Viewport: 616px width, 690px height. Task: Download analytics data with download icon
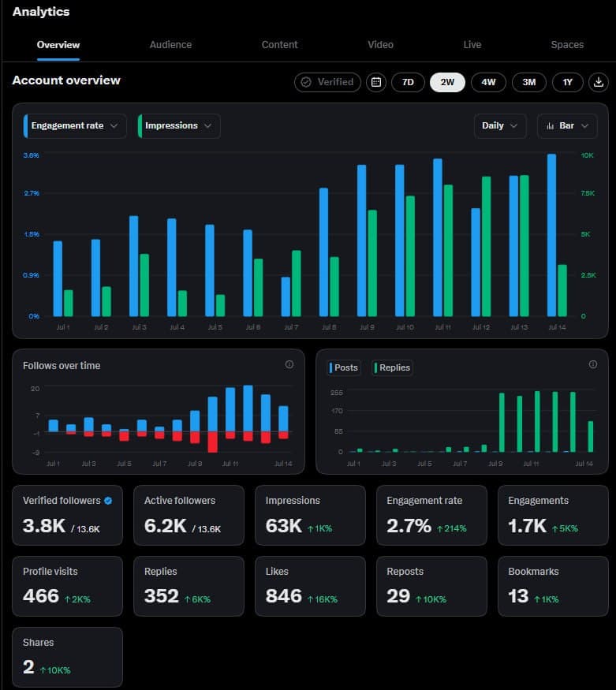[x=599, y=82]
